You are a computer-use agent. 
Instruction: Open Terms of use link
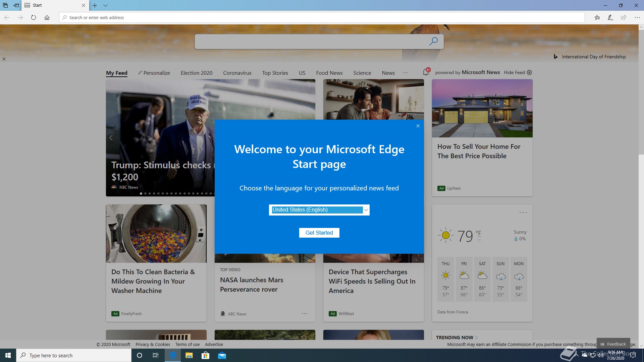coord(187,344)
